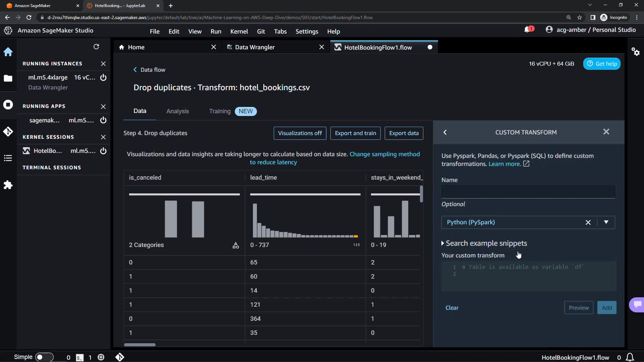Open the Extensions puzzle icon
This screenshot has height=362, width=644.
point(8,185)
